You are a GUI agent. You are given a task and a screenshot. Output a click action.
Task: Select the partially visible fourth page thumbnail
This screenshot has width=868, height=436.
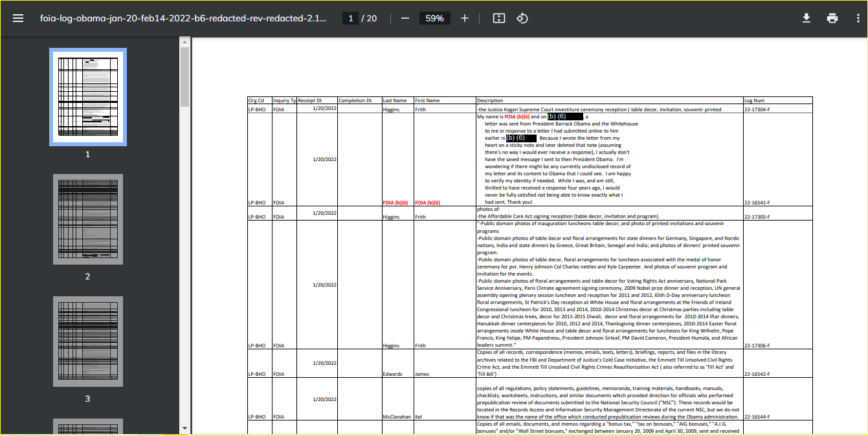coord(87,427)
